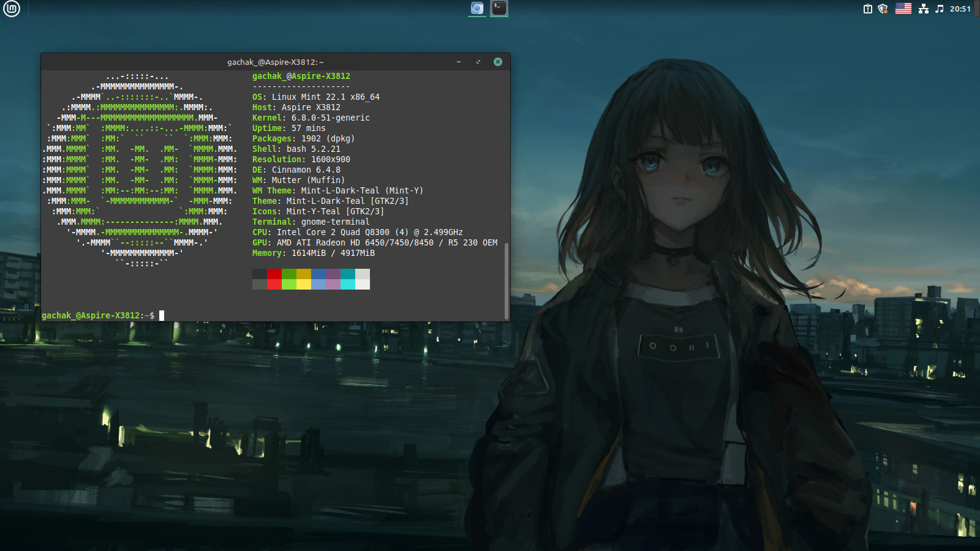
Task: Close the terminal with the teal X
Action: [498, 62]
